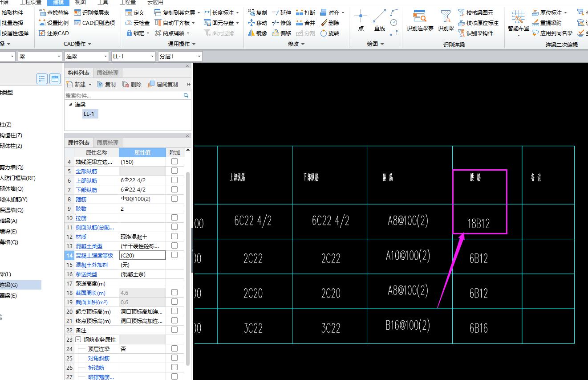This screenshot has width=588, height=380.
Task: Click 重提梁跨 tool
Action: point(547,23)
